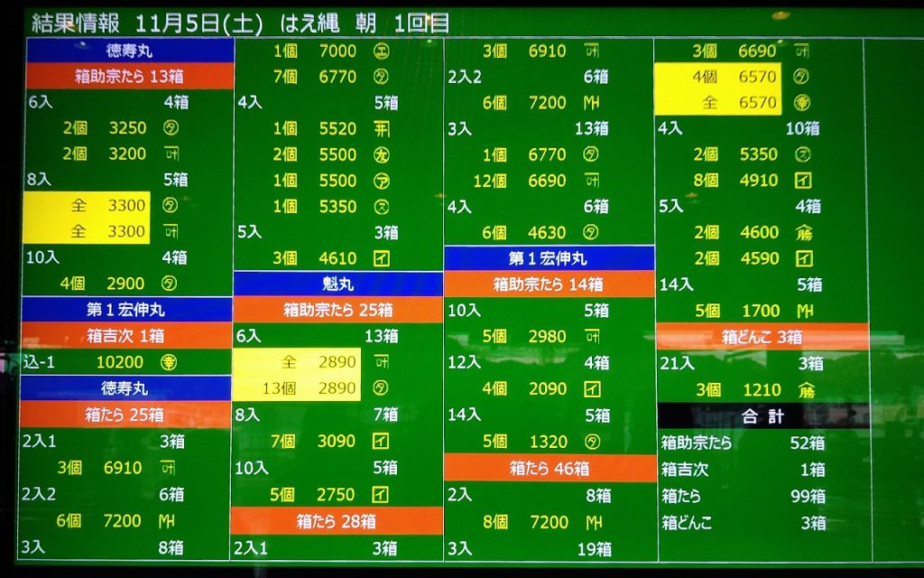Select the 箱どんこ 3箱 orange header
Screen dimensions: 924x578
762,338
